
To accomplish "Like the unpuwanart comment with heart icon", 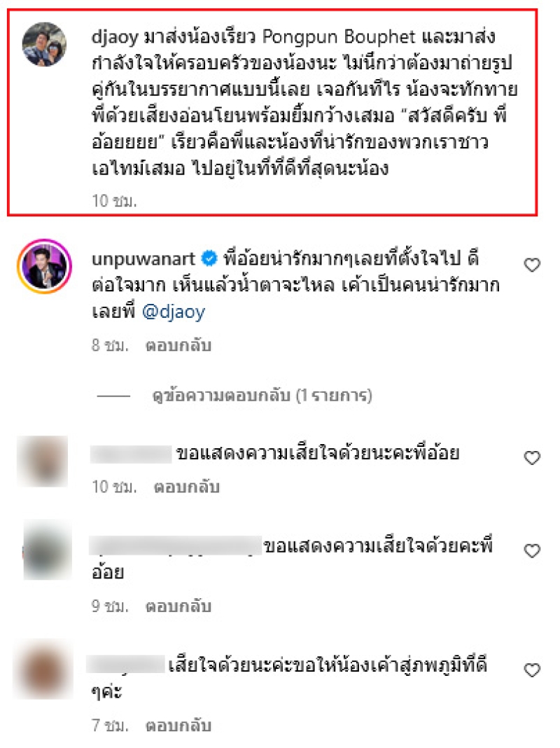I will coord(532,265).
